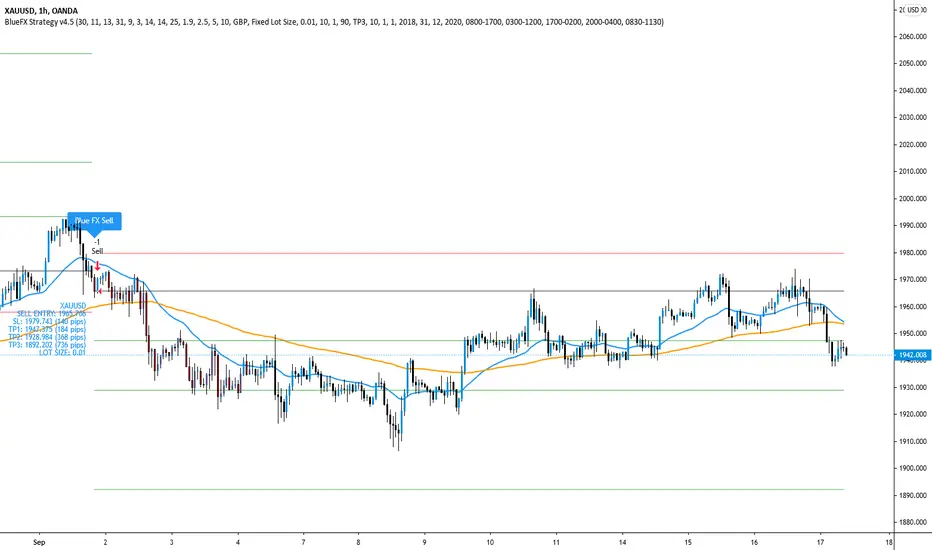The image size is (932, 550).
Task: Click the 1950.000 price axis label
Action: (913, 334)
